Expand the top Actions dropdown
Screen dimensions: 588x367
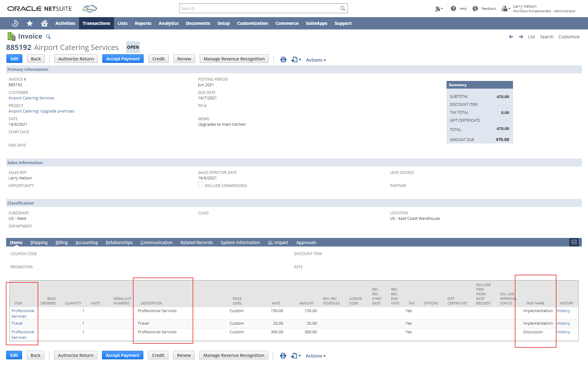316,60
